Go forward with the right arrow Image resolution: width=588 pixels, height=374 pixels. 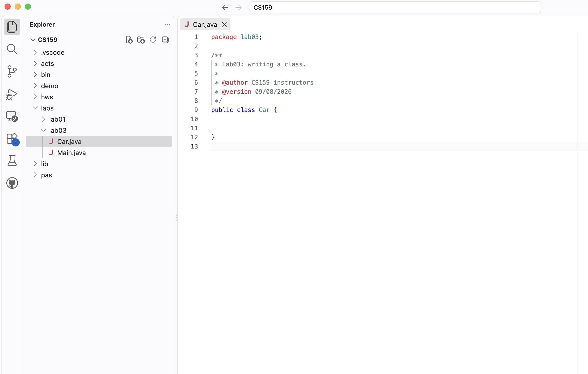tap(238, 8)
